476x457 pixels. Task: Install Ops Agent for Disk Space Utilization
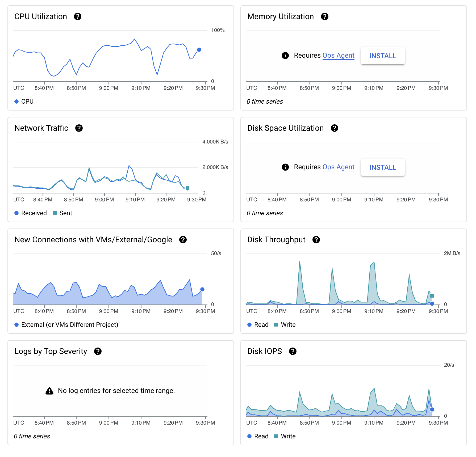(x=383, y=167)
